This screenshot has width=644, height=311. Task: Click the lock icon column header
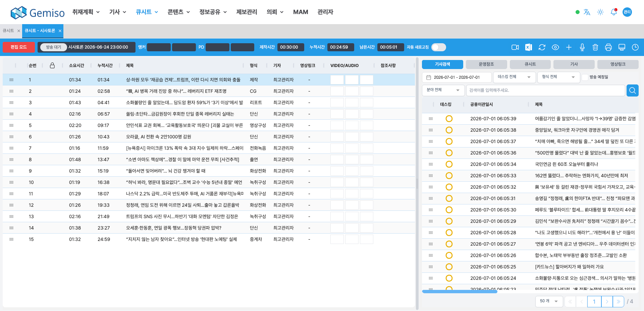[x=52, y=65]
